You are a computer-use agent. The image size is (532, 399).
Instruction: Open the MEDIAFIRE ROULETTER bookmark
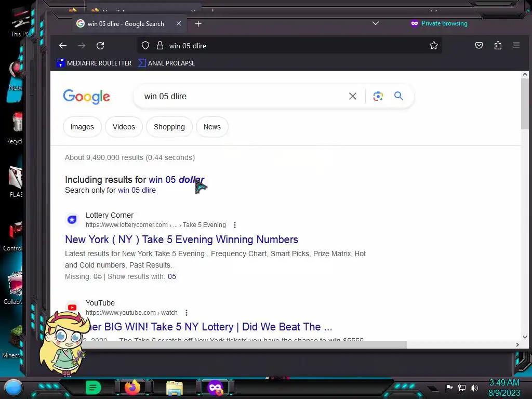[x=95, y=63]
